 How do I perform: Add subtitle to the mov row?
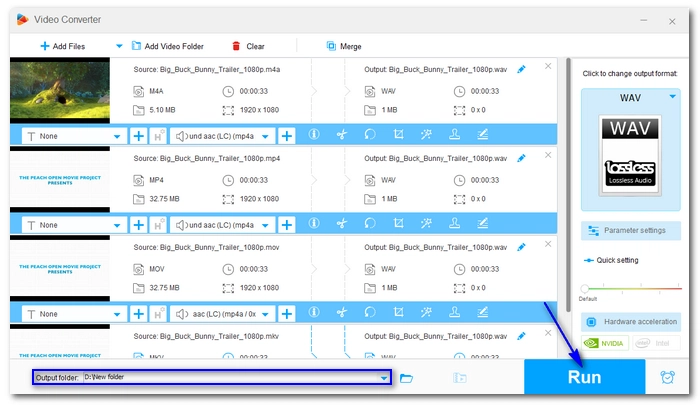point(138,314)
